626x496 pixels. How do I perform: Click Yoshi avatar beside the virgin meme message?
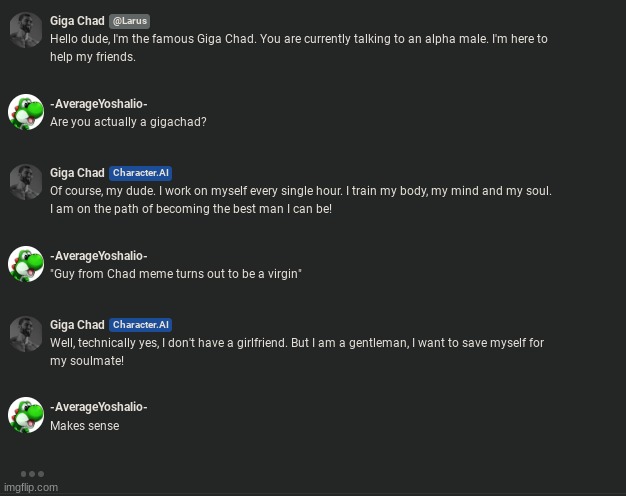coord(26,264)
